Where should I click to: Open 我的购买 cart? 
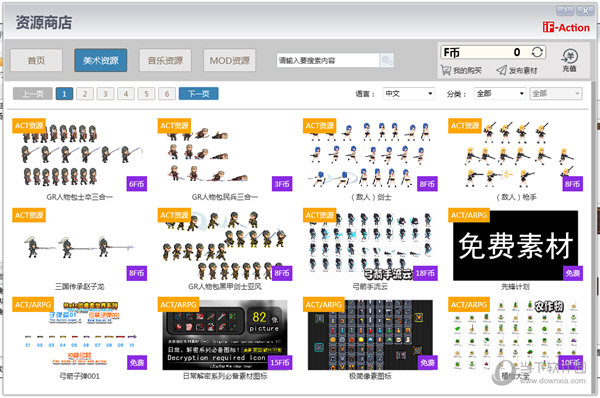click(x=461, y=70)
